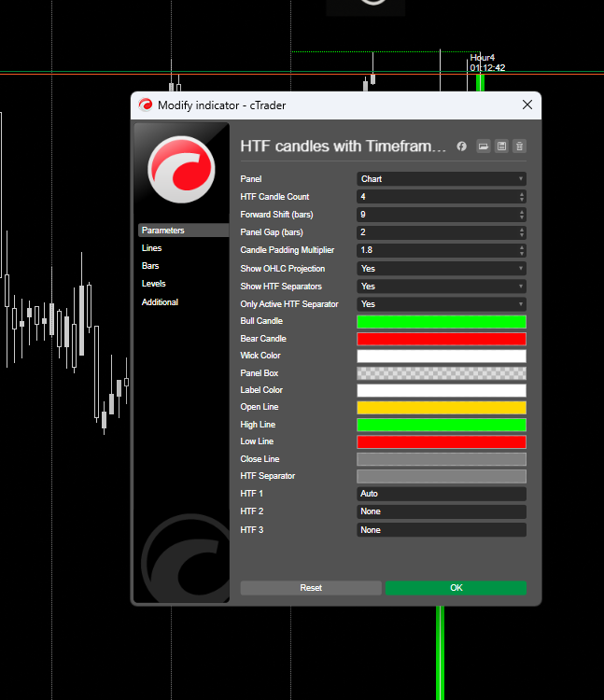Open the Panel dropdown showing Chart

(x=442, y=179)
